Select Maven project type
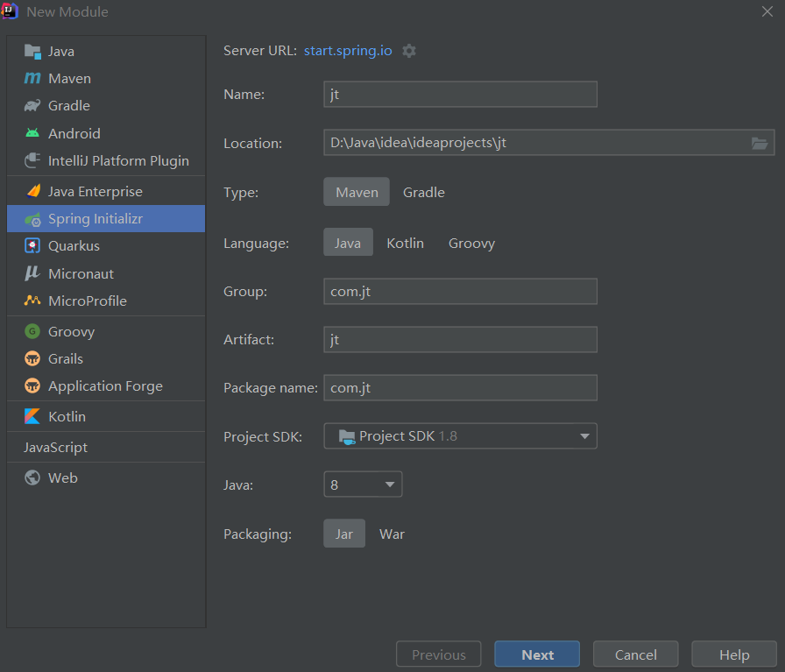 coord(357,192)
